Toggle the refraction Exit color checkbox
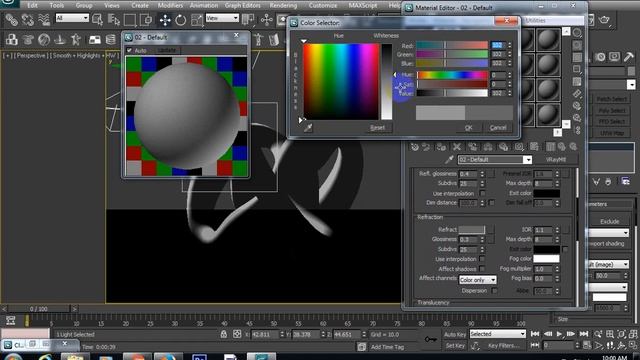This screenshot has width=640, height=360. (x=565, y=249)
